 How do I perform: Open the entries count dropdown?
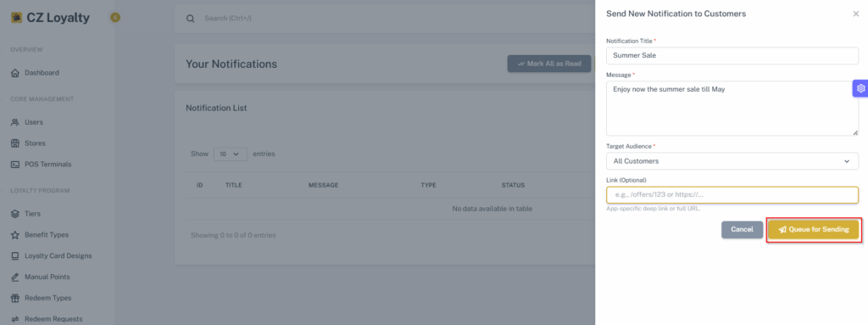(x=231, y=154)
